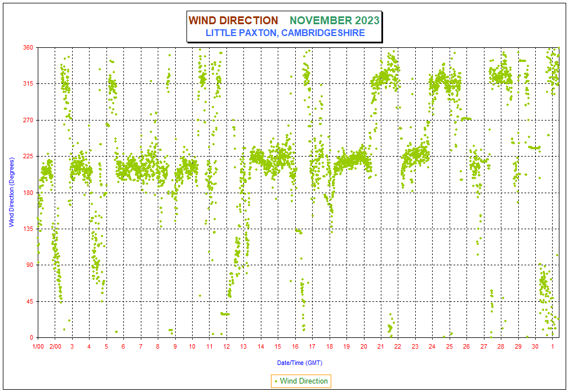Select date tick label 30

tap(535, 346)
